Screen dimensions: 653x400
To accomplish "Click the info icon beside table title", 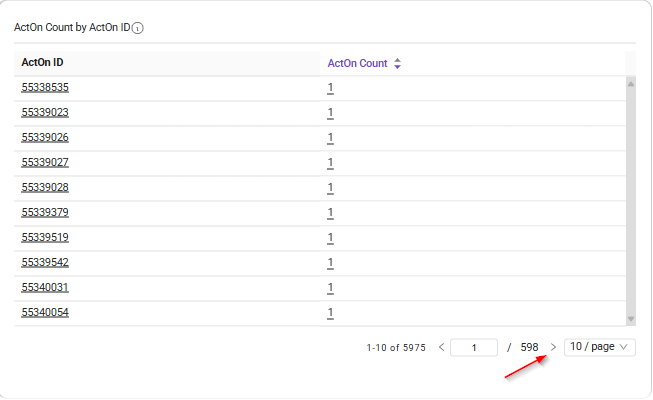I will coord(138,28).
